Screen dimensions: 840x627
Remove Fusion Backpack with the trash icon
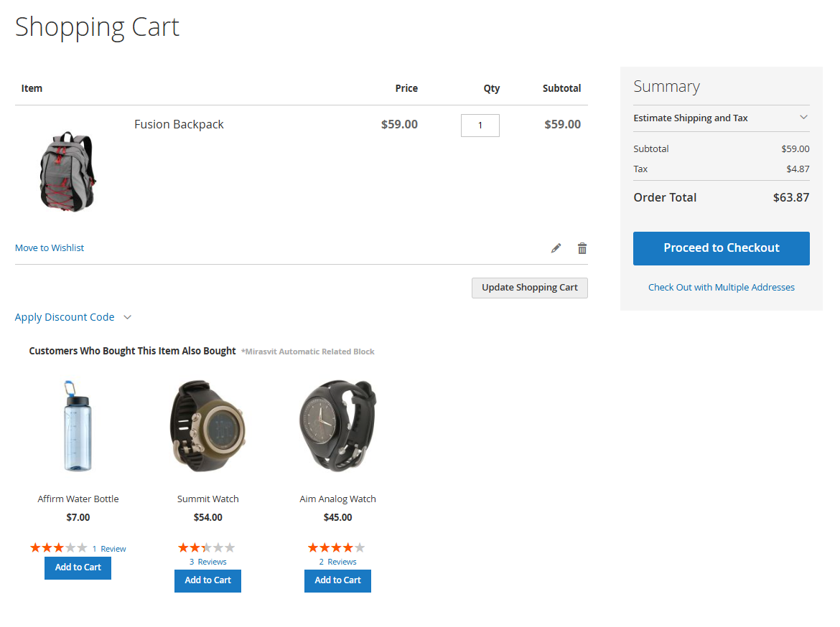[582, 247]
